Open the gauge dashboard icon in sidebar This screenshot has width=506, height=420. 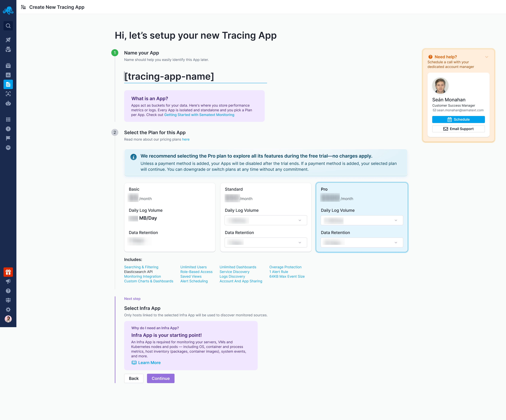pos(8,148)
